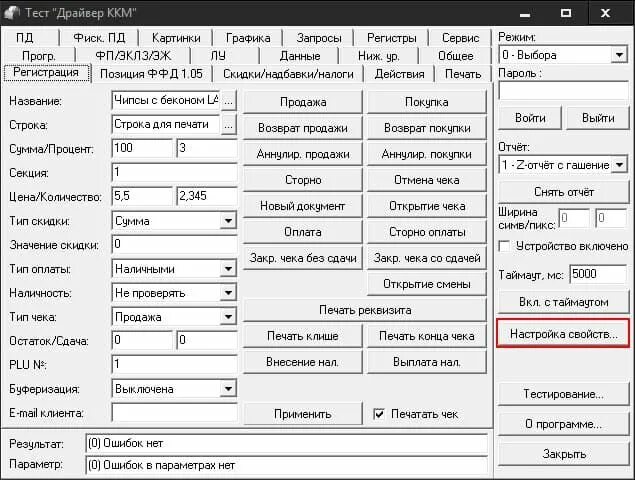
Task: Open the Действия sub-tab
Action: [399, 74]
